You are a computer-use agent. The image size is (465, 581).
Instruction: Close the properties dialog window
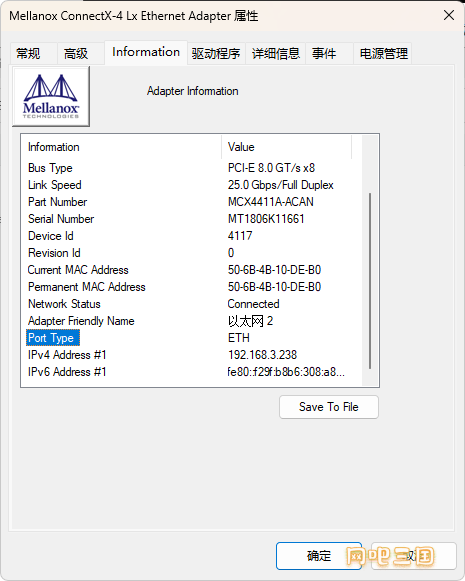pos(449,16)
